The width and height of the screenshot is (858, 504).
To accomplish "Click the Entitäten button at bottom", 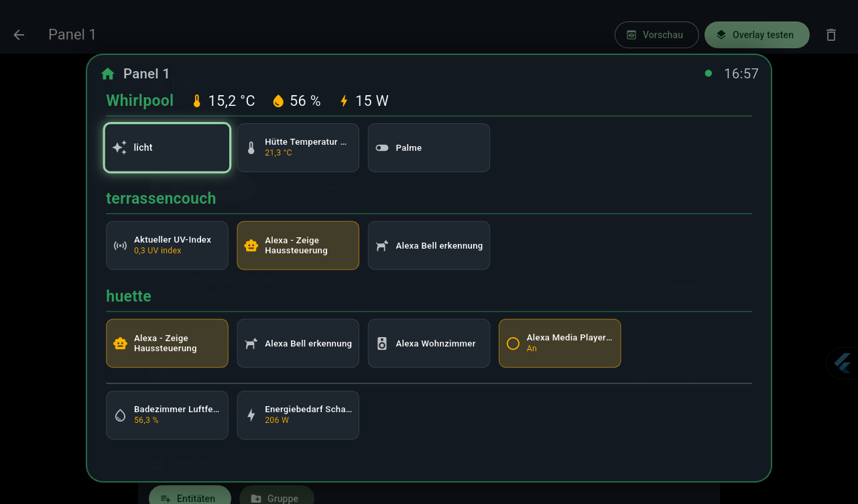I will point(190,496).
